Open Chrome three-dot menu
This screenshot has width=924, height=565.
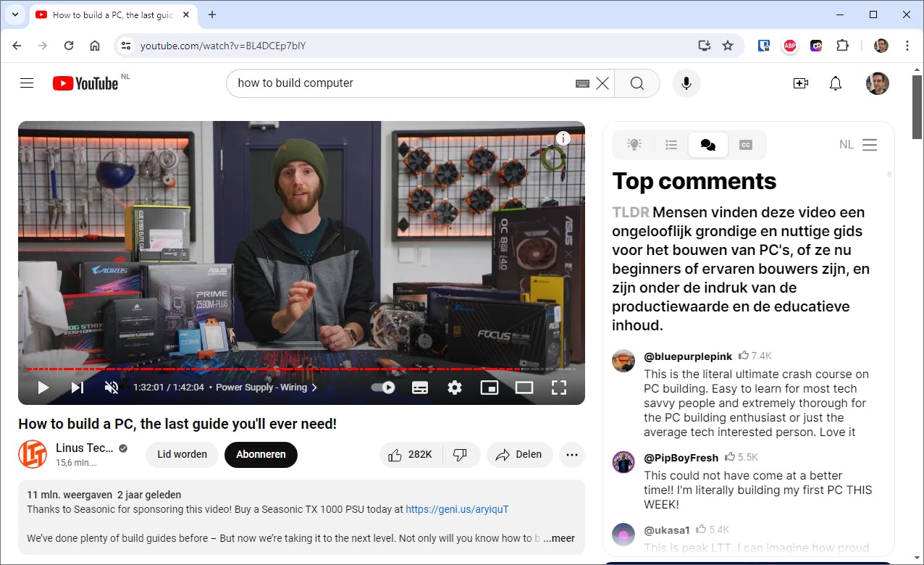(907, 46)
